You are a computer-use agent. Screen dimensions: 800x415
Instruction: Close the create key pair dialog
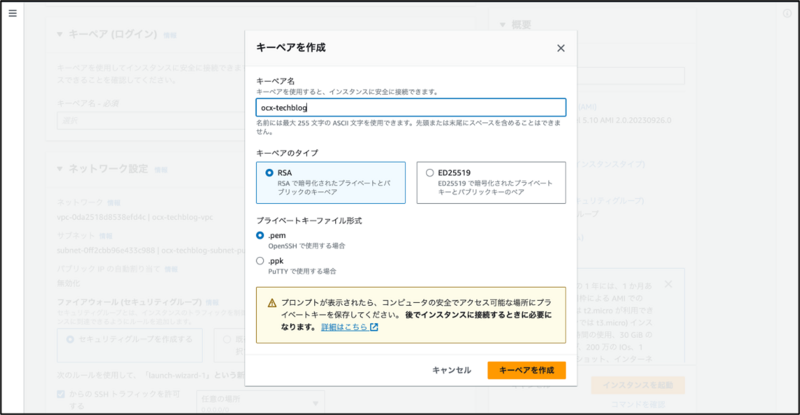pos(561,48)
